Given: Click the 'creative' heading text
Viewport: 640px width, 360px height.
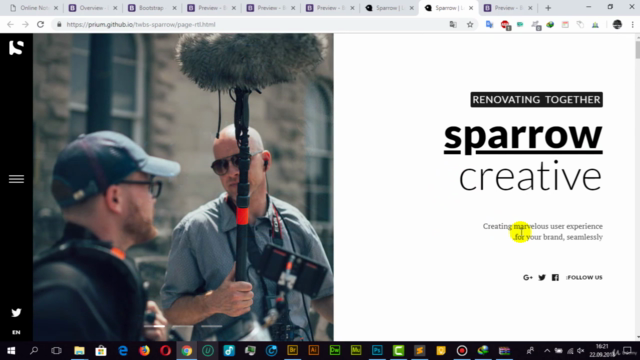Looking at the screenshot, I should [x=531, y=176].
